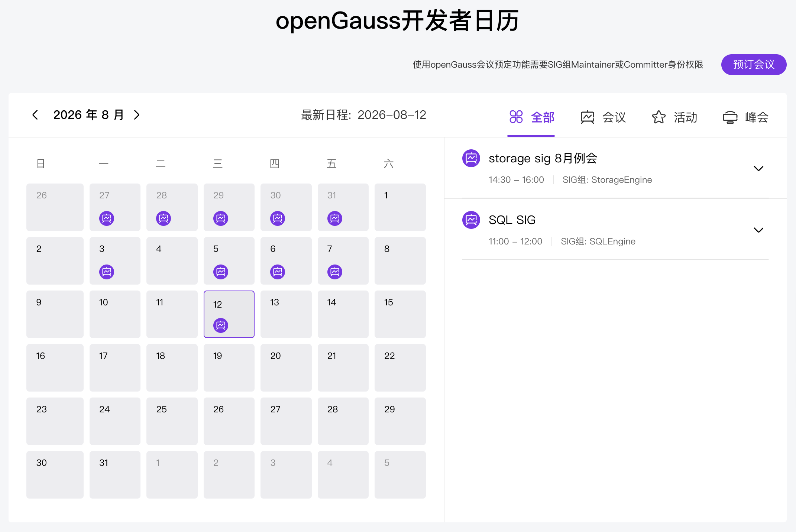Click the meeting icon on August 6

[x=278, y=272]
